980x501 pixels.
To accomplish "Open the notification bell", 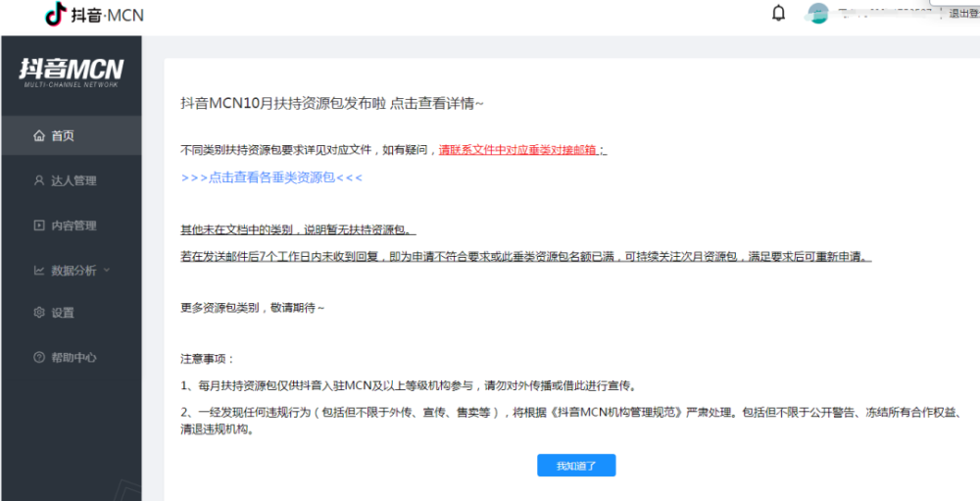I will pos(779,13).
